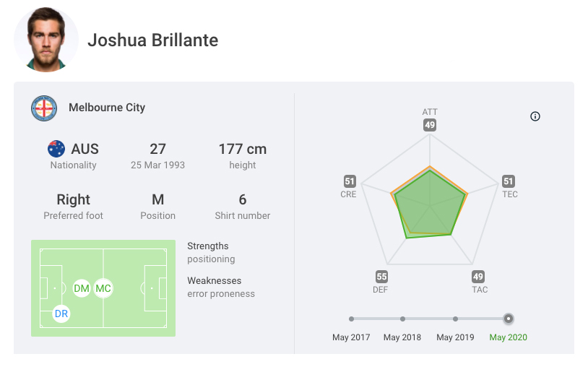
Task: Select the May 2018 timeline point
Action: coord(402,319)
